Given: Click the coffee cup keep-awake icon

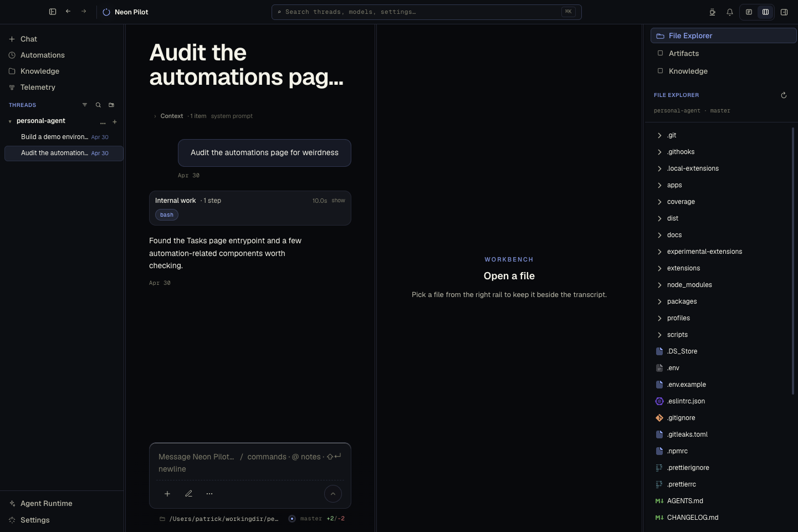Looking at the screenshot, I should pyautogui.click(x=713, y=12).
